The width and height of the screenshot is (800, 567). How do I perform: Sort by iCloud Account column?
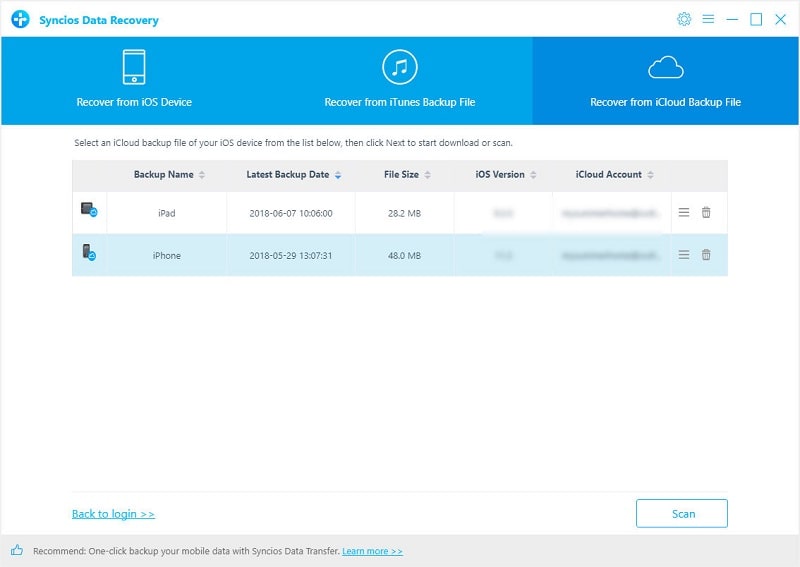coord(614,175)
